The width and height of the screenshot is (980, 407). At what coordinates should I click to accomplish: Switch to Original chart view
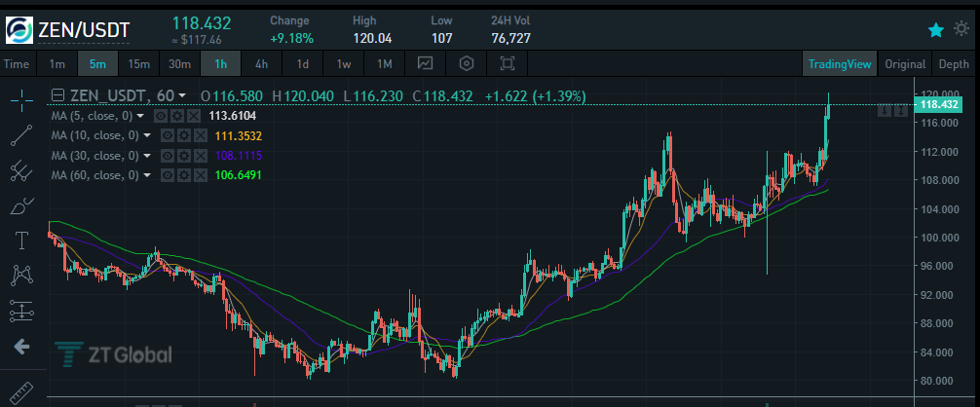pos(905,63)
